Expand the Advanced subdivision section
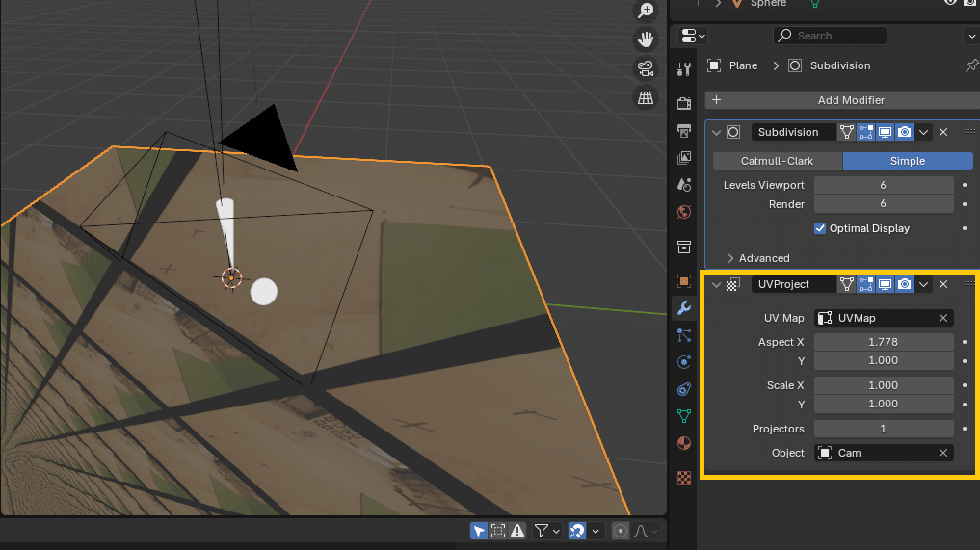980x550 pixels. click(x=731, y=258)
